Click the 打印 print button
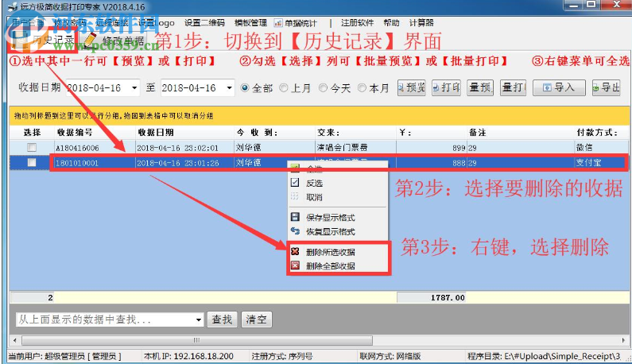 [446, 87]
